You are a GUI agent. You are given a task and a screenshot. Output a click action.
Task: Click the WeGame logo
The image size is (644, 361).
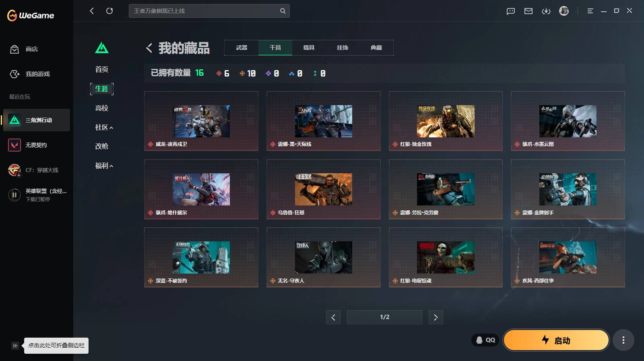pos(31,15)
